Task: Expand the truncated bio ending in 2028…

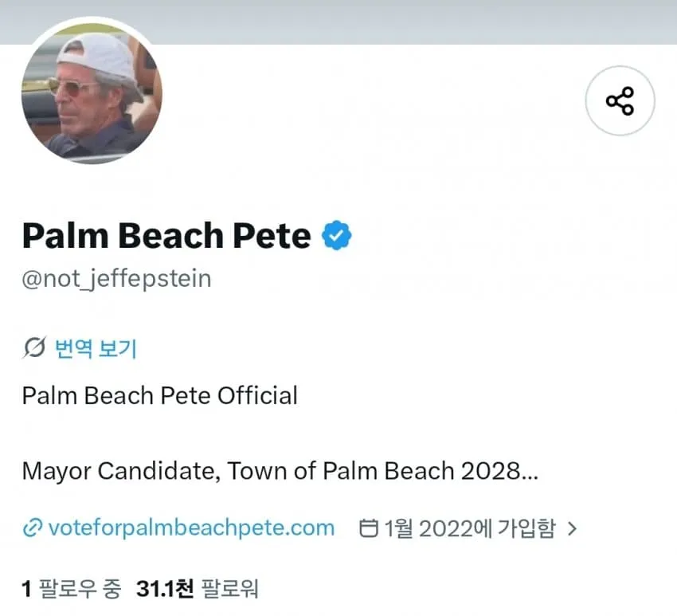Action: pos(530,471)
